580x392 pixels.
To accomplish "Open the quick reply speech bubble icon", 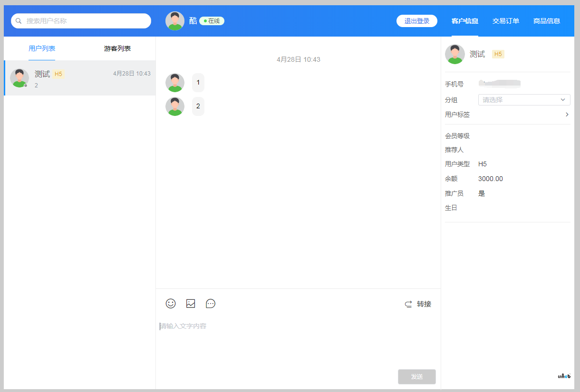I will 211,303.
